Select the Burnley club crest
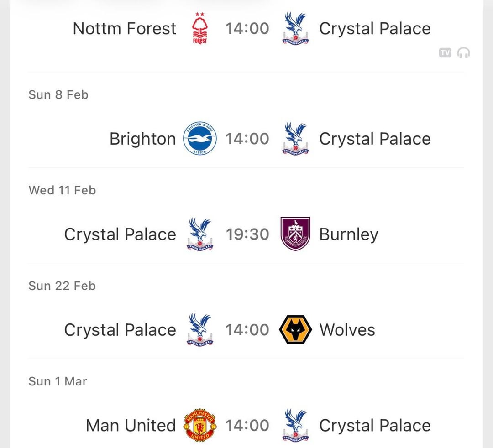 click(295, 234)
